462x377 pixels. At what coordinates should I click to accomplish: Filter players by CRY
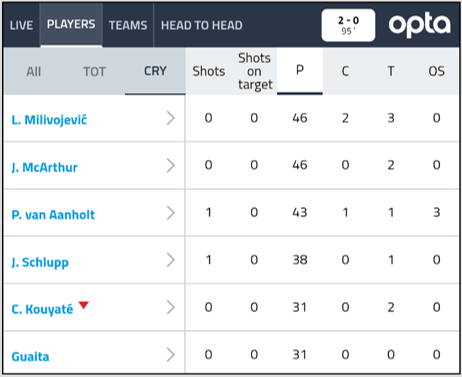point(155,71)
